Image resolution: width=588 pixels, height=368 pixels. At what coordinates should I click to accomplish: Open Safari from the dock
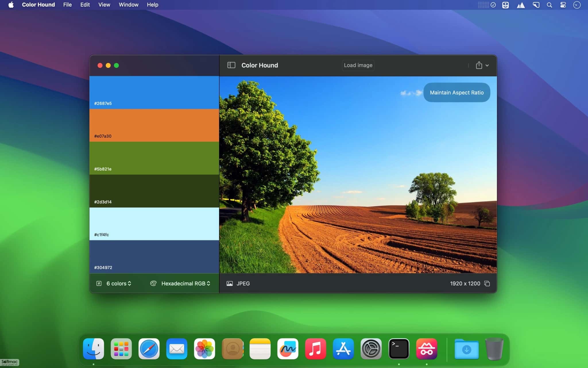(x=149, y=349)
